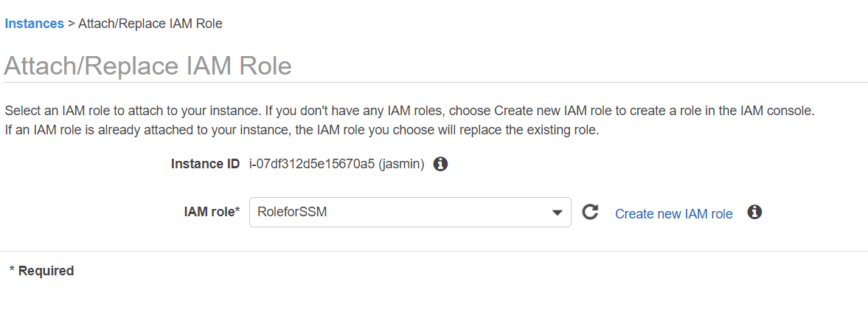
Task: Click the Attach/Replace IAM Role breadcrumb text
Action: point(150,24)
